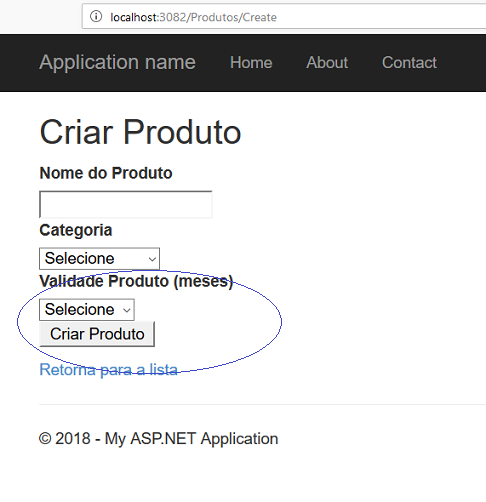
Task: Click the Criar Produto page heading
Action: pos(140,132)
